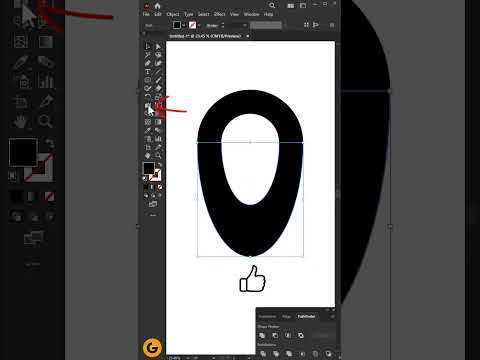
Task: Select the Magic Wand tool
Action: pyautogui.click(x=148, y=54)
